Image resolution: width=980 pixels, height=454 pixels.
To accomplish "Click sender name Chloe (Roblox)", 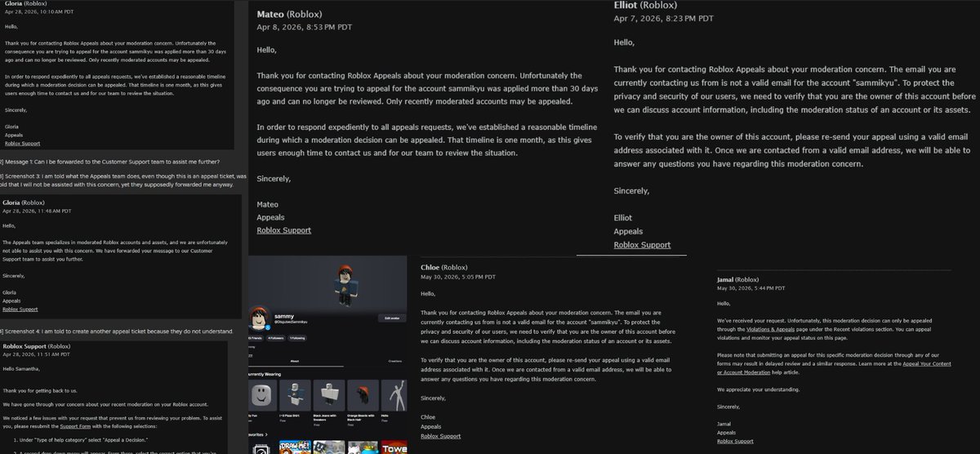I will 443,267.
